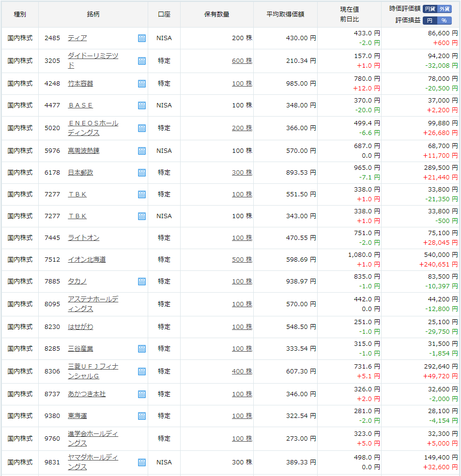
Task: Switch valuation to 円貨
Action: (430, 9)
